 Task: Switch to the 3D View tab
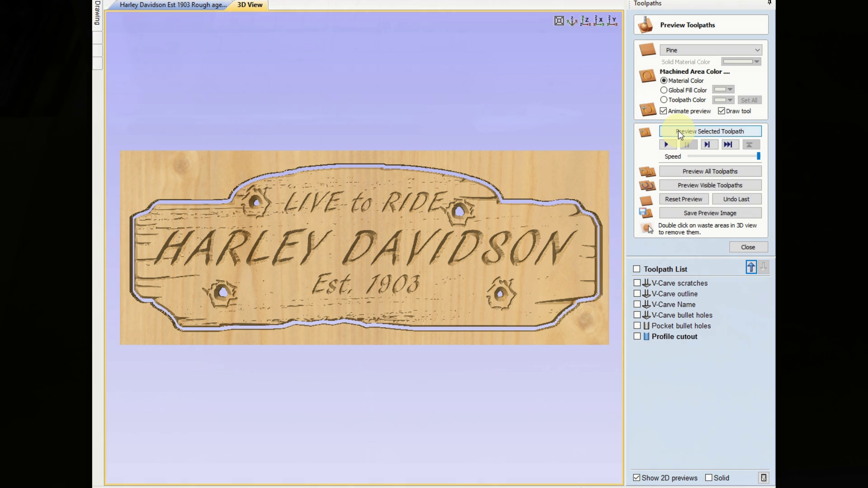click(x=250, y=5)
